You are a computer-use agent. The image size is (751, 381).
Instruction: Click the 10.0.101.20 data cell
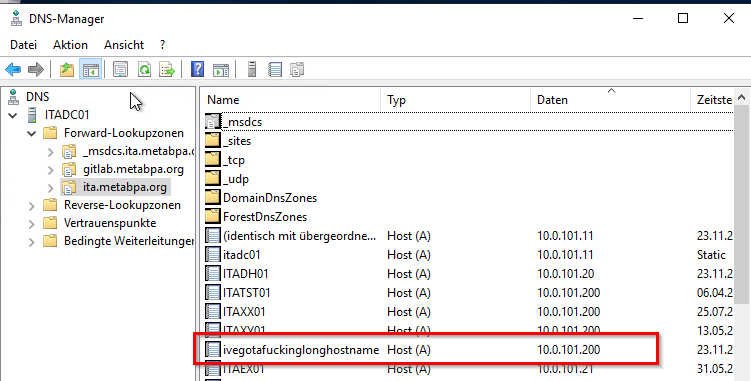(x=566, y=274)
